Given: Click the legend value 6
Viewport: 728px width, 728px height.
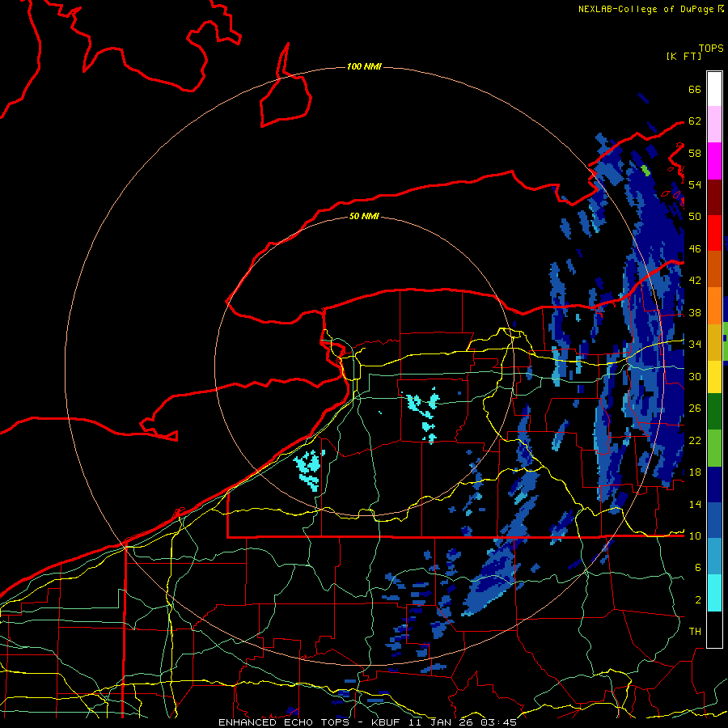Looking at the screenshot, I should point(698,568).
